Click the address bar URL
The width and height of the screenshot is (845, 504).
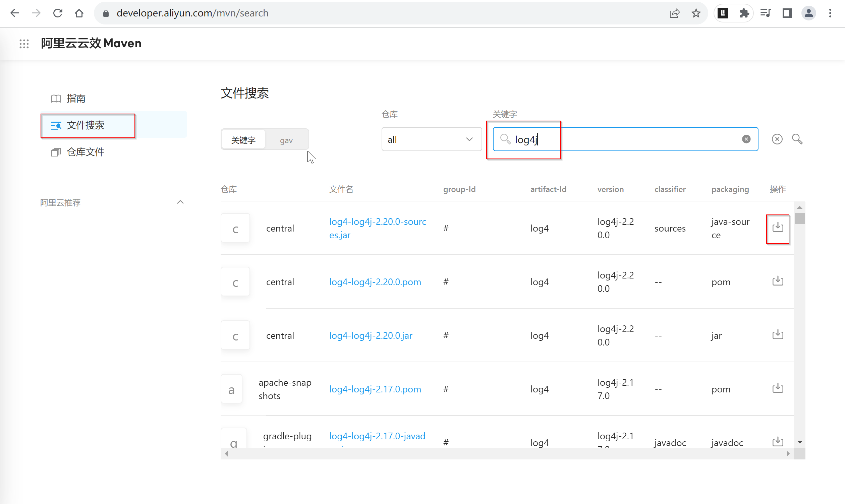[x=192, y=13]
